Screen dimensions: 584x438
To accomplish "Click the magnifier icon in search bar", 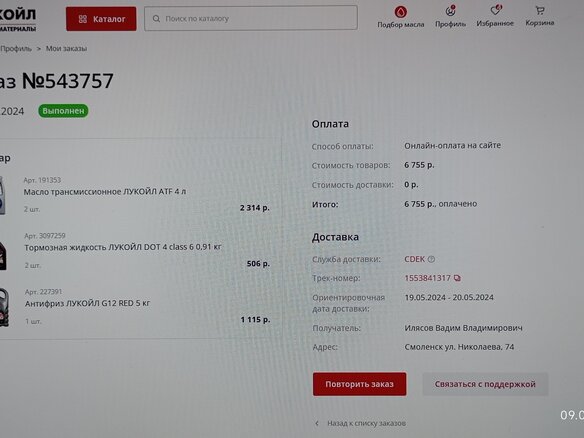I will [x=156, y=18].
